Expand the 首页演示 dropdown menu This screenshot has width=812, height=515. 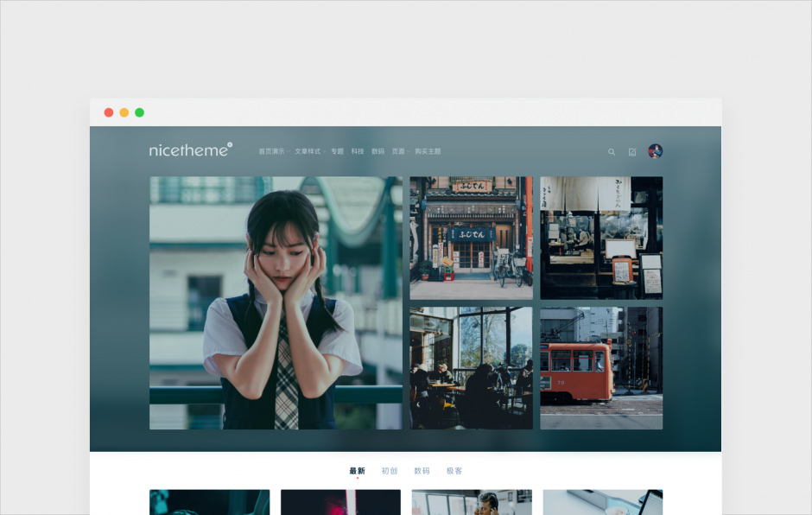click(x=273, y=151)
